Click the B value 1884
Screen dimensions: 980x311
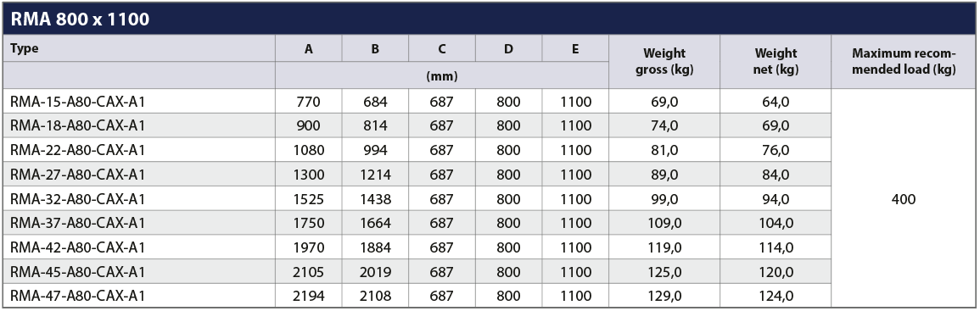pyautogui.click(x=375, y=247)
